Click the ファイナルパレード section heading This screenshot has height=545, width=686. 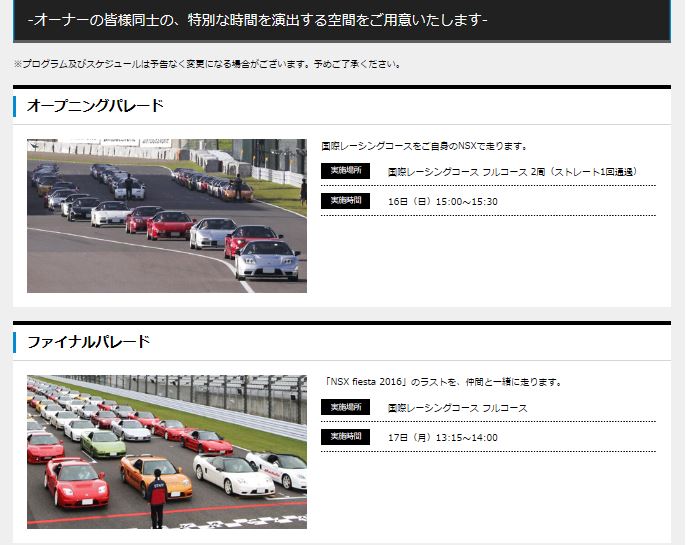coord(88,342)
